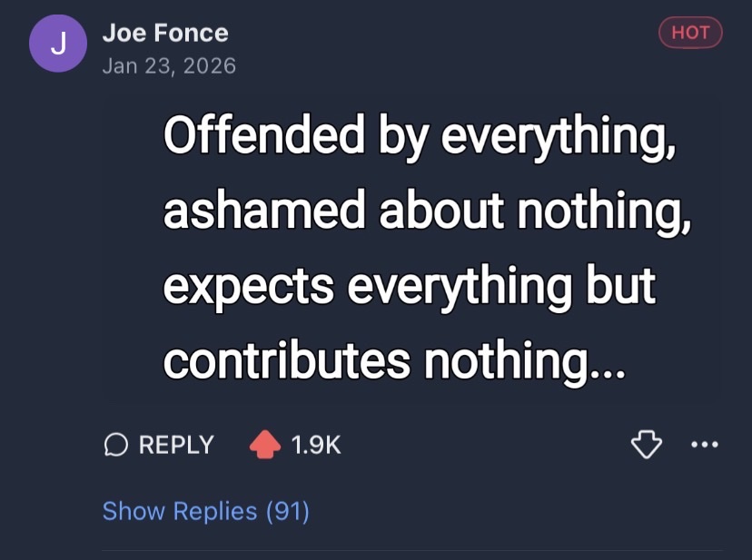This screenshot has height=560, width=752.
Task: Click the 1.9K upvote count
Action: (316, 445)
